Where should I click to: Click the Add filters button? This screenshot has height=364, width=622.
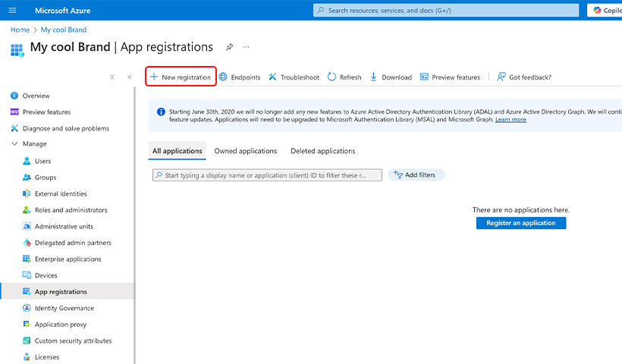click(416, 175)
